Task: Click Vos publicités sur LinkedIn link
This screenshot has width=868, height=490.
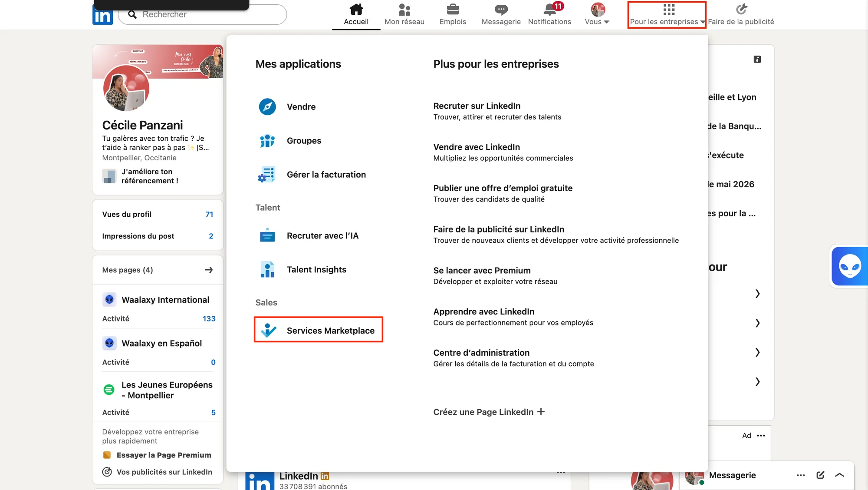Action: [164, 472]
